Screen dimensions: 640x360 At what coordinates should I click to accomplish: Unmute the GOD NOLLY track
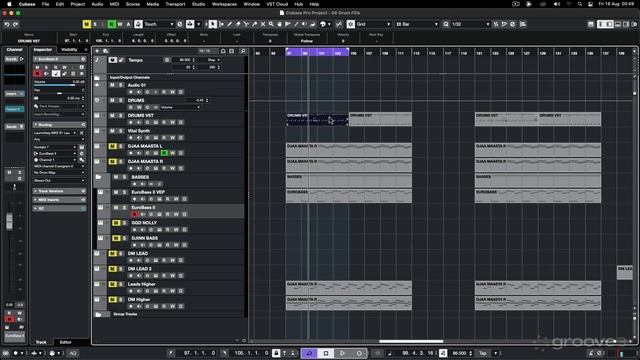(x=116, y=223)
